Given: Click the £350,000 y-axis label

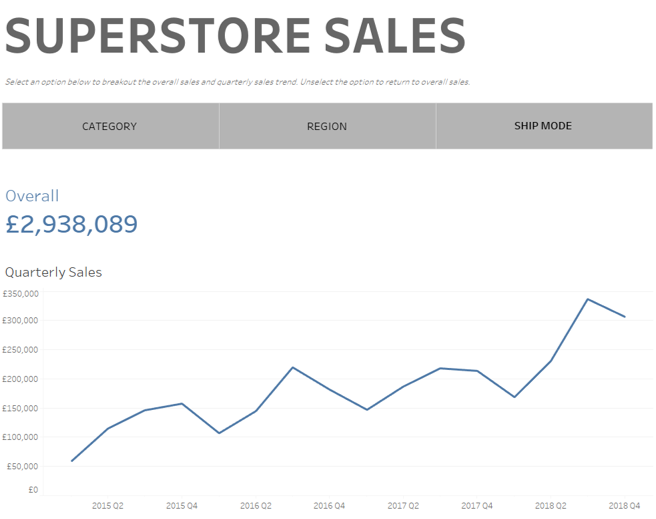Looking at the screenshot, I should (21, 294).
